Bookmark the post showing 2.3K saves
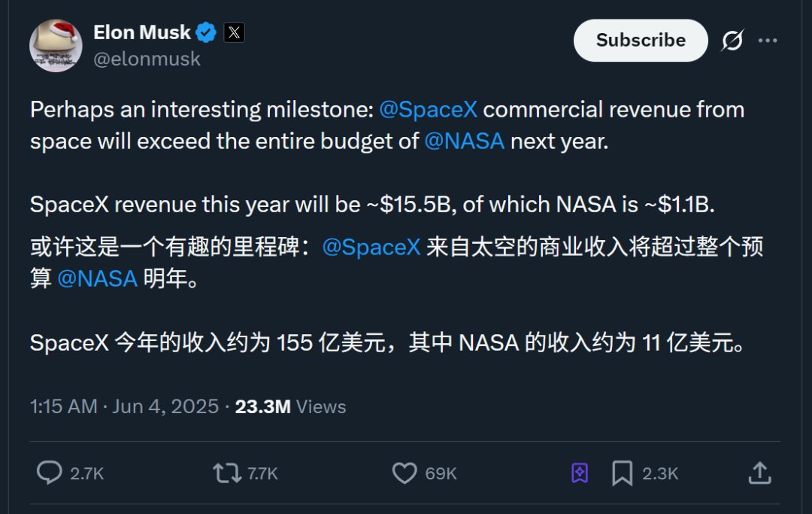Image resolution: width=812 pixels, height=514 pixels. (x=622, y=473)
